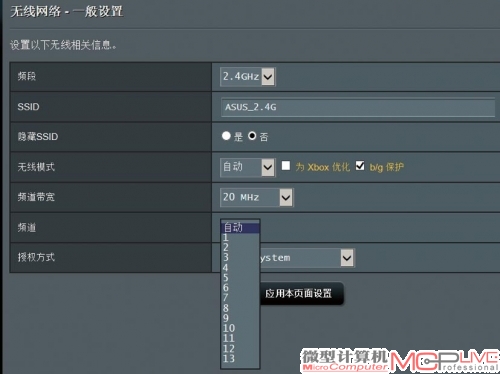Choose channel 7 in the list
Screen dimensions: 500x374
point(240,298)
